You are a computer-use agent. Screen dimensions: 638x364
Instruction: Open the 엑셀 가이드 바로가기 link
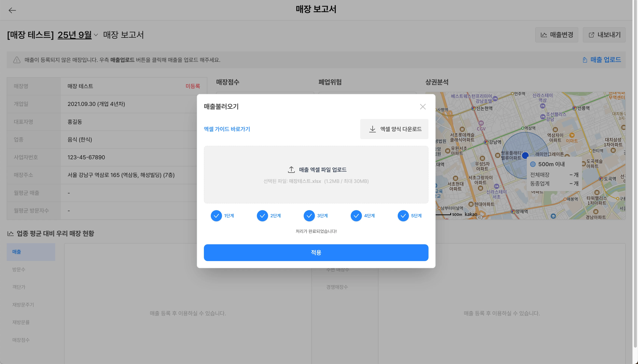click(227, 129)
